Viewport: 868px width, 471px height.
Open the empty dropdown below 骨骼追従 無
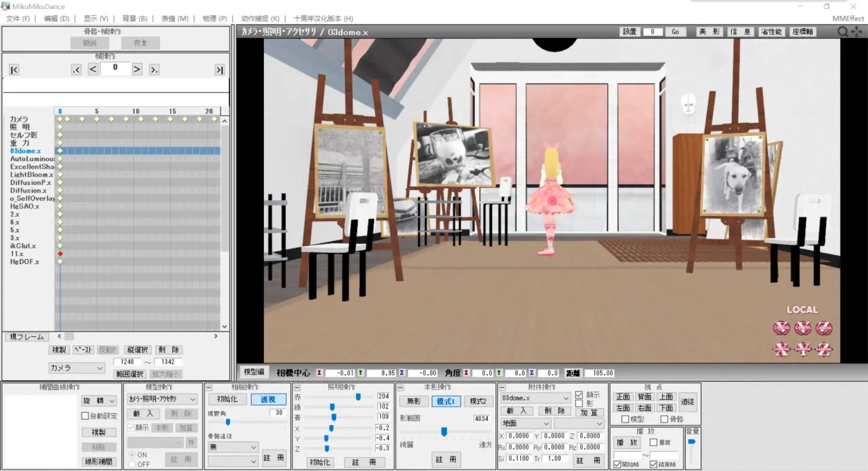(233, 461)
